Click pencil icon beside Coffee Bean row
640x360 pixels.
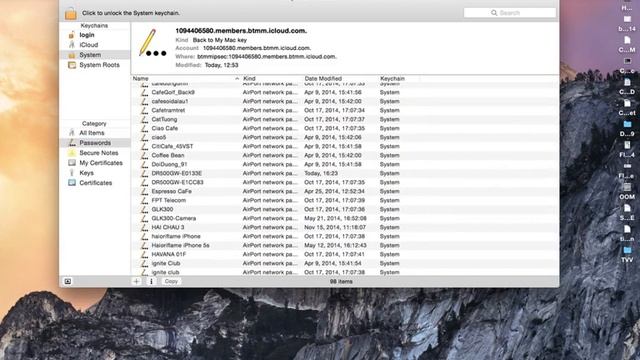click(144, 155)
